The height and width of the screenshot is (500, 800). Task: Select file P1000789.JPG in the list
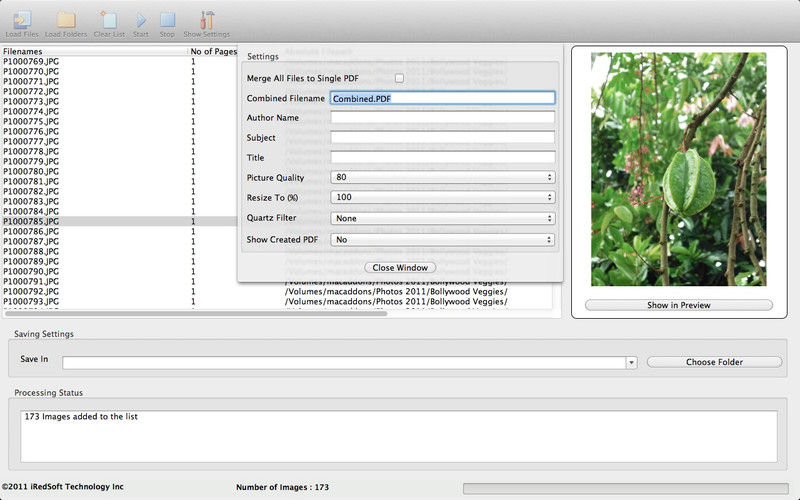(x=31, y=261)
